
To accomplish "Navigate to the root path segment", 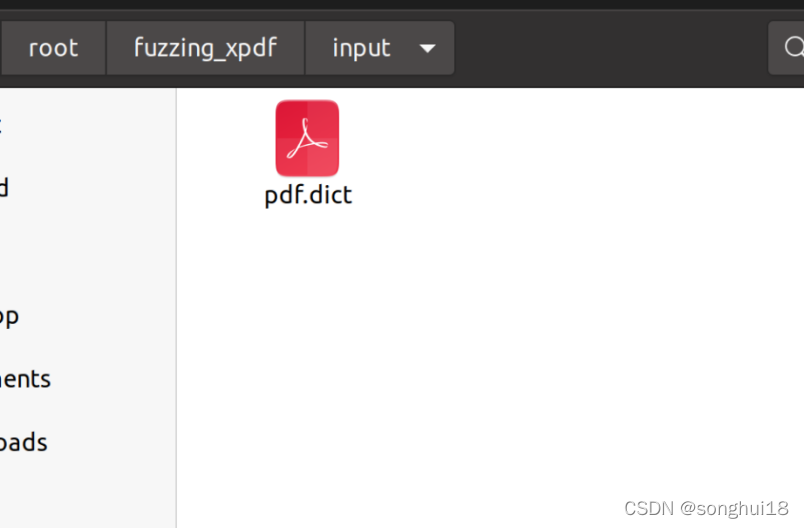I will pos(53,48).
